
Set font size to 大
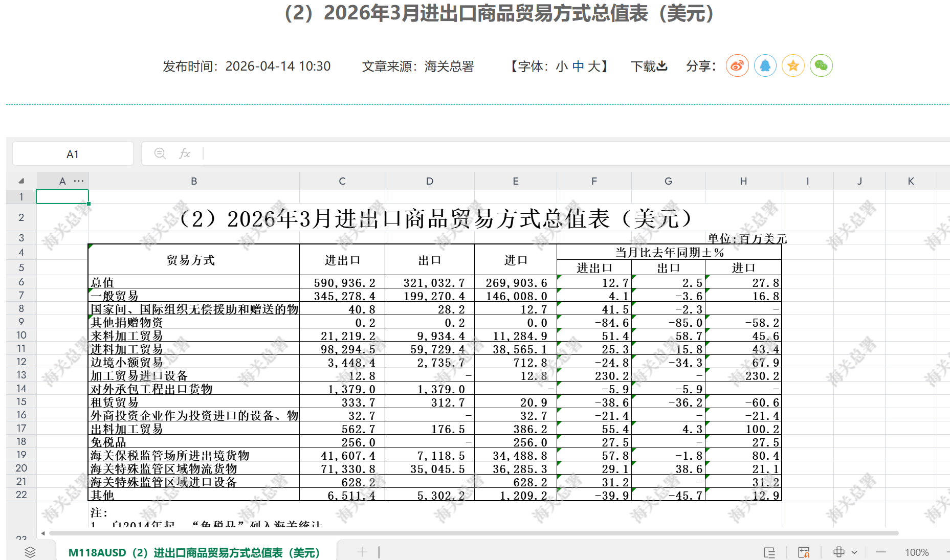point(593,66)
